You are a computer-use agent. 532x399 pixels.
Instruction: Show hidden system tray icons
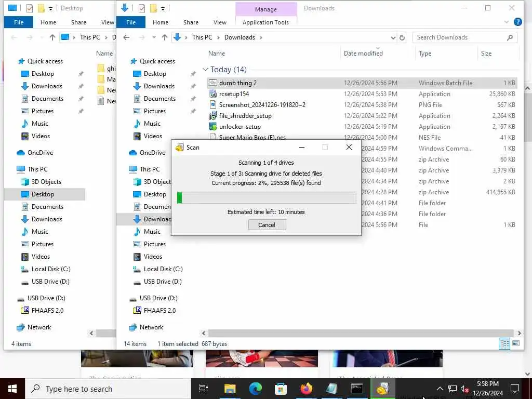click(440, 389)
